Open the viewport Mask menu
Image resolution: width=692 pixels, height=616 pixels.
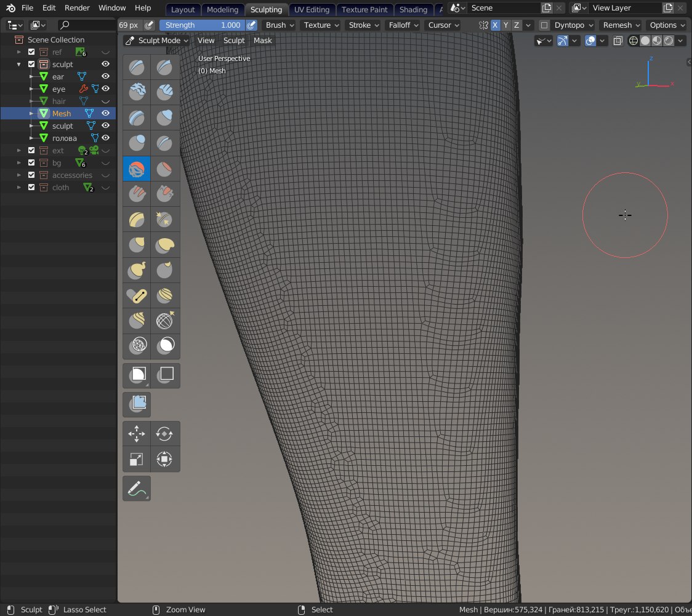pos(263,41)
